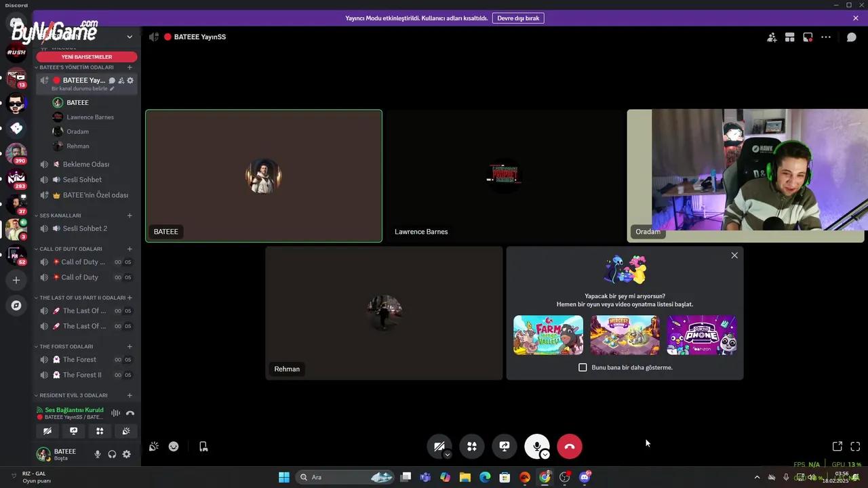Click the 'Devre dışı bırak' button

click(518, 18)
